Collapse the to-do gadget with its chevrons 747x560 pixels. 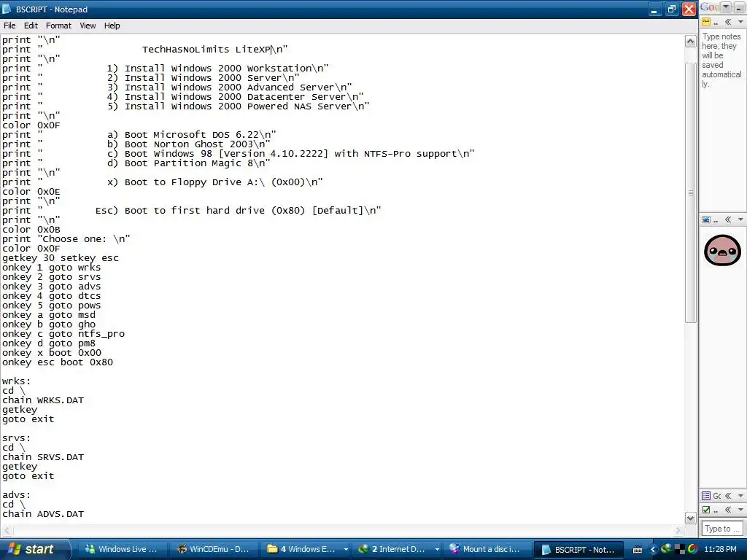(728, 510)
